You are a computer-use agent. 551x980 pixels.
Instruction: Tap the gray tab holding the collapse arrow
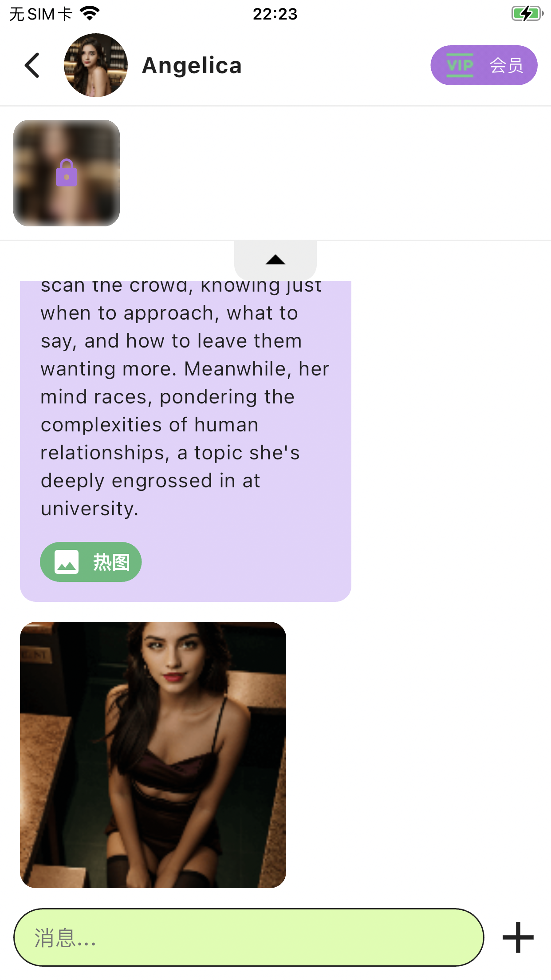click(275, 260)
